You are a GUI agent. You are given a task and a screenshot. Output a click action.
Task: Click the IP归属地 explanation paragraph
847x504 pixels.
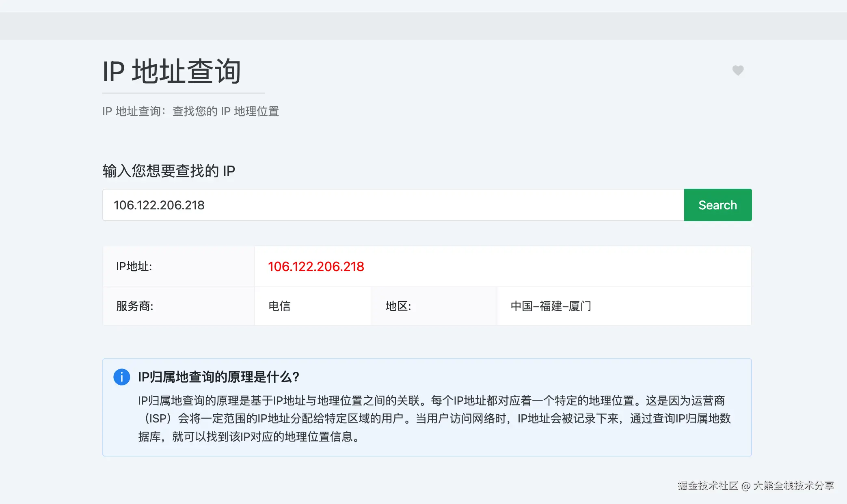(x=434, y=418)
